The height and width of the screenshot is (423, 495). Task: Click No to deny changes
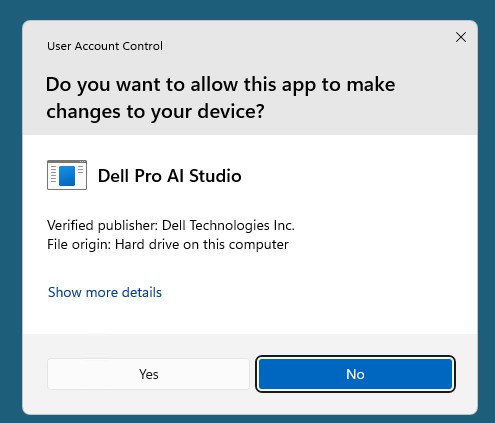tap(355, 374)
